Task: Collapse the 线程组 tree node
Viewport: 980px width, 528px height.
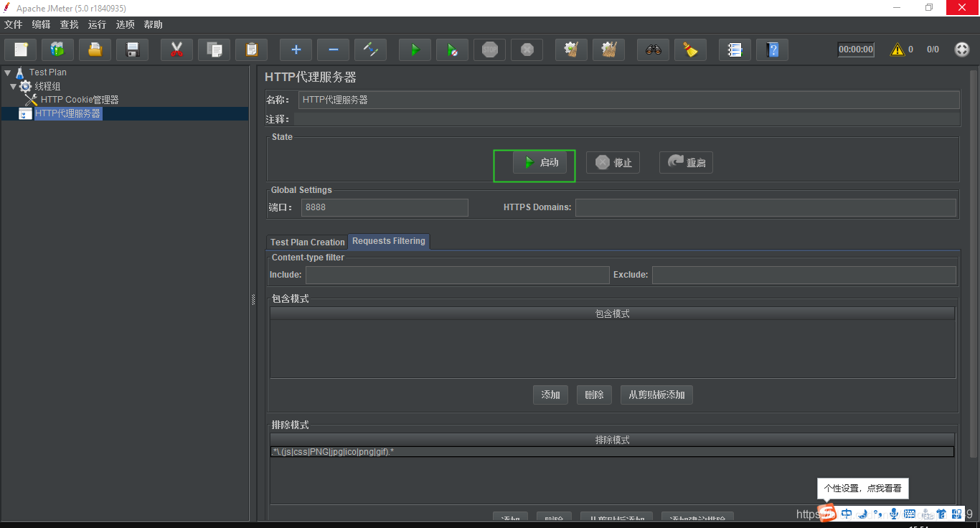Action: [13, 86]
